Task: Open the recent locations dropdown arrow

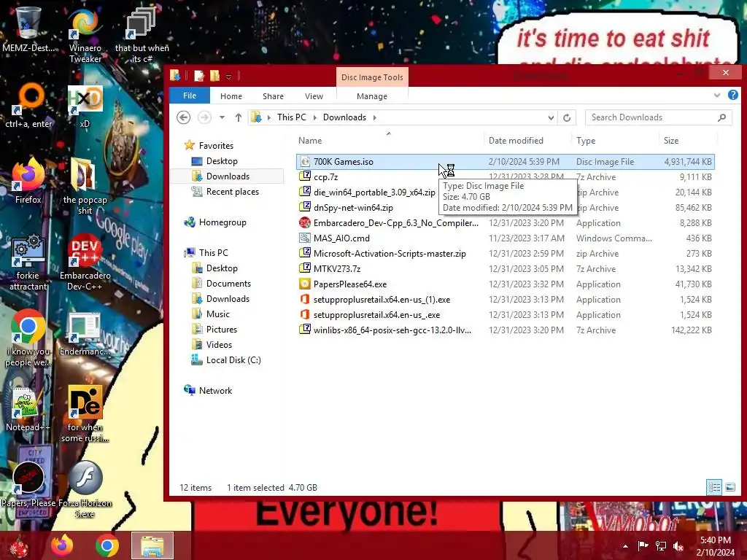Action: pos(222,117)
